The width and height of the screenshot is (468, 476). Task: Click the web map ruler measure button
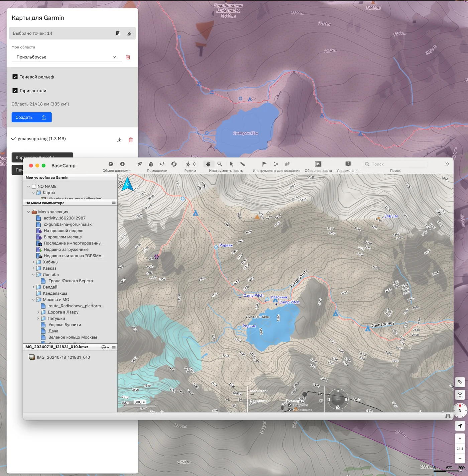tap(460, 382)
